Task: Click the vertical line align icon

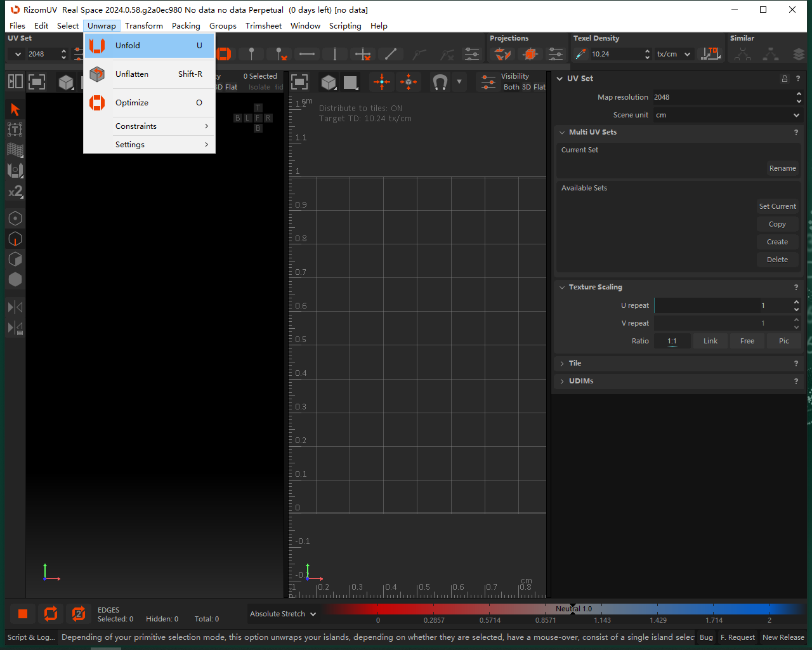Action: pos(335,54)
